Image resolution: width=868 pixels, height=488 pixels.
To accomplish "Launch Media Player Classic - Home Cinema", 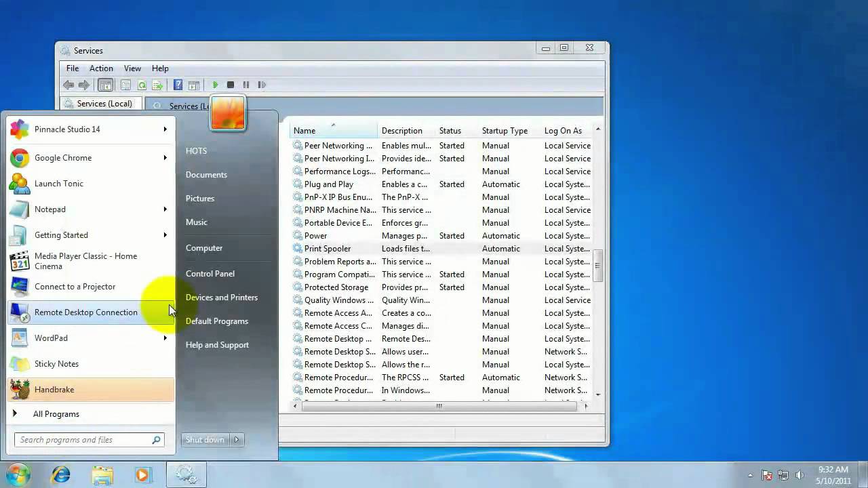I will pyautogui.click(x=91, y=261).
